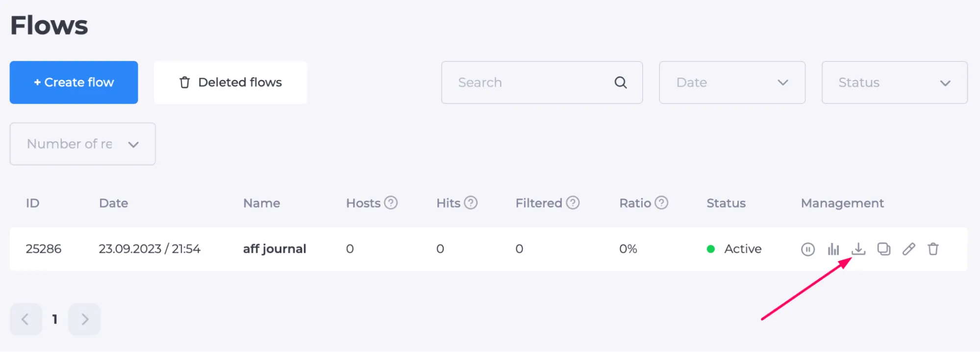This screenshot has height=352, width=980.
Task: Open Deleted flows list
Action: tap(230, 82)
